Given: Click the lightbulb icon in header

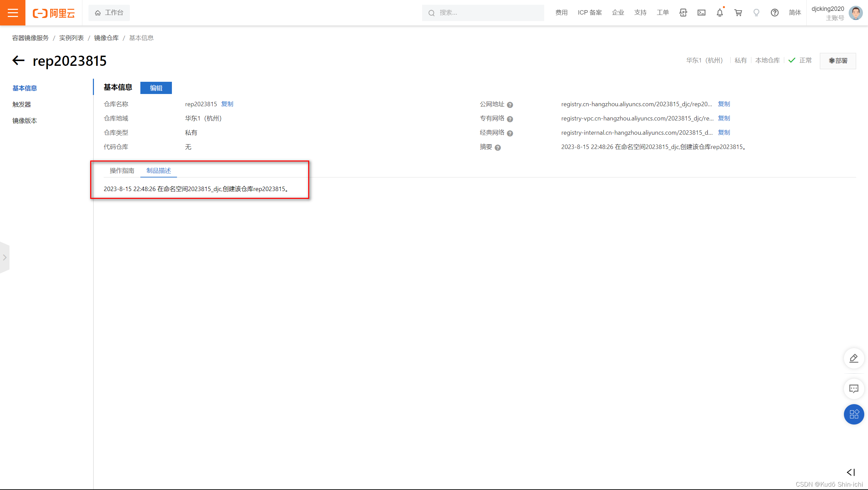Looking at the screenshot, I should pos(756,13).
